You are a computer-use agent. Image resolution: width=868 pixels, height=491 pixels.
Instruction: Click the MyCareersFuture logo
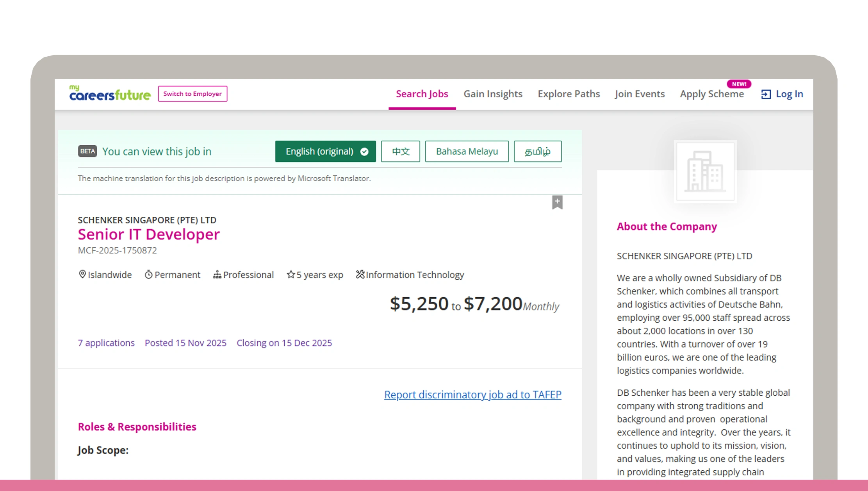[109, 93]
